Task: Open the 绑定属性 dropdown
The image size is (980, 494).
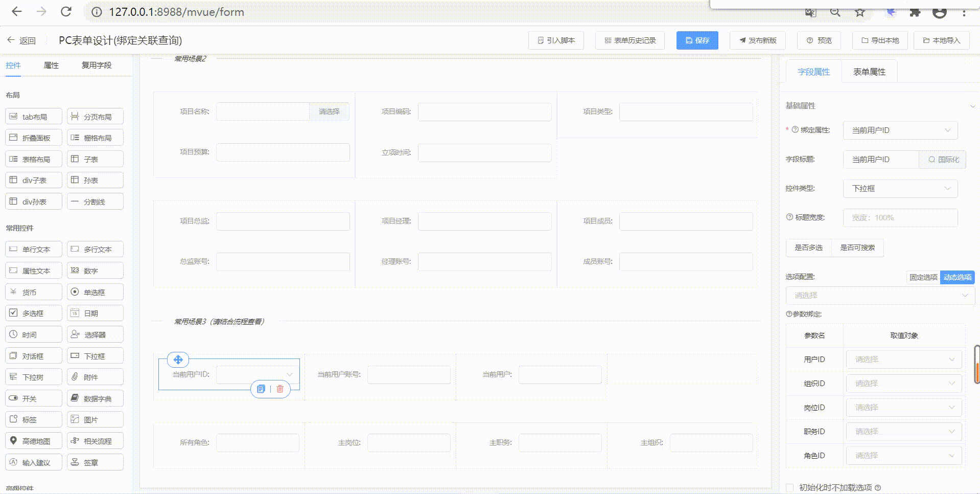Action: click(x=900, y=130)
